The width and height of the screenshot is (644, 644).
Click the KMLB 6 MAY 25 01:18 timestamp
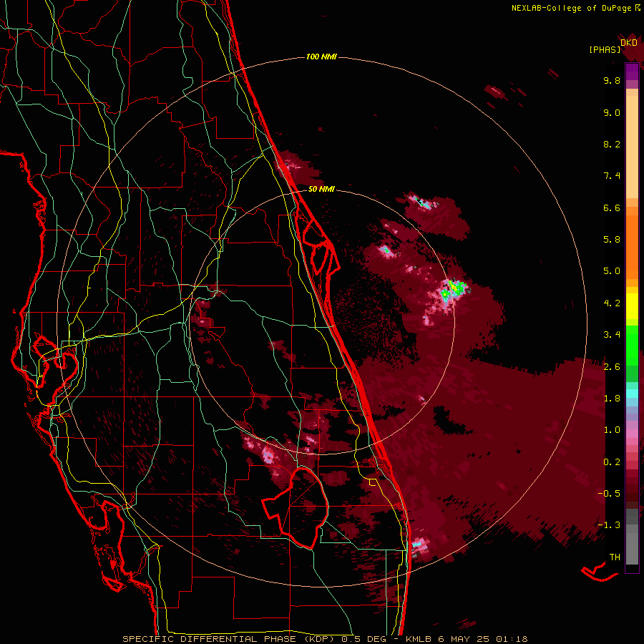tap(467, 639)
